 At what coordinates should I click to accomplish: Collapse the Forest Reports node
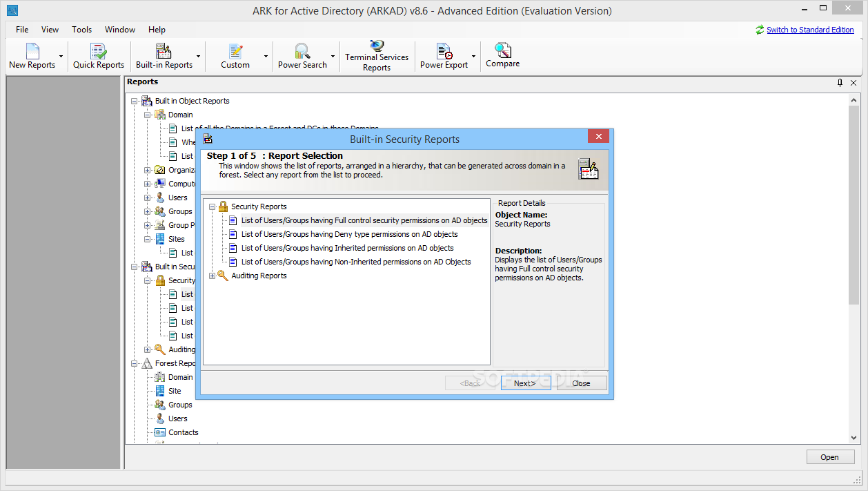[135, 363]
